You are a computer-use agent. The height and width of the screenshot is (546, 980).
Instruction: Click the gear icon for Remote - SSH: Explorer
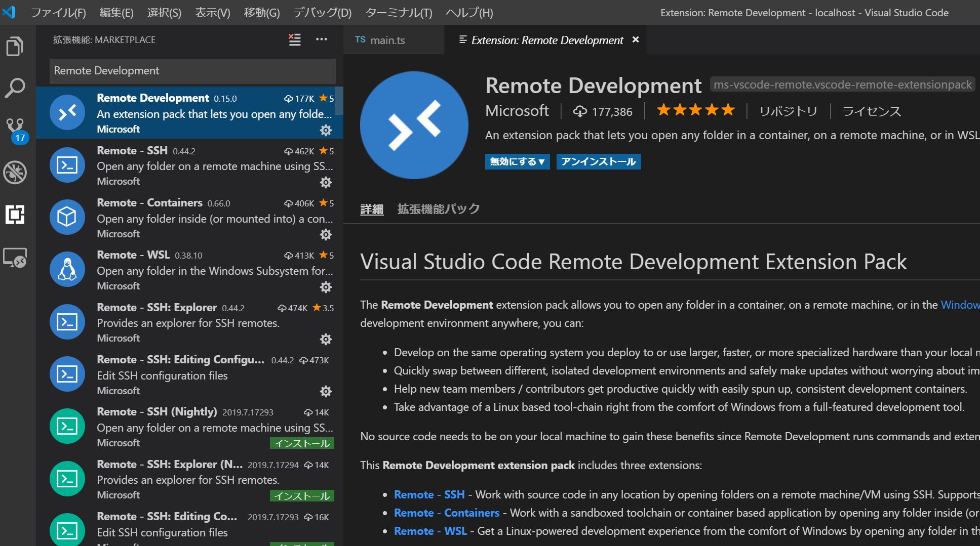point(326,339)
